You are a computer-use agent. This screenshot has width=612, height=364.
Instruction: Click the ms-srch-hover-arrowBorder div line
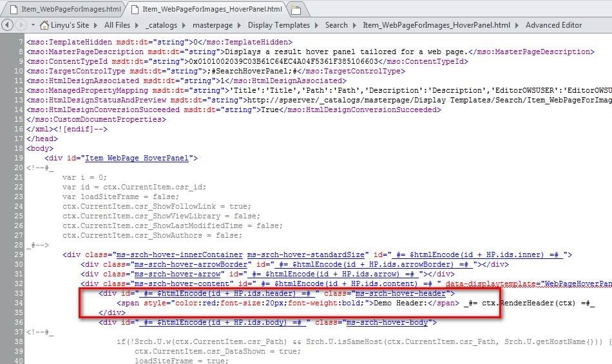294,265
